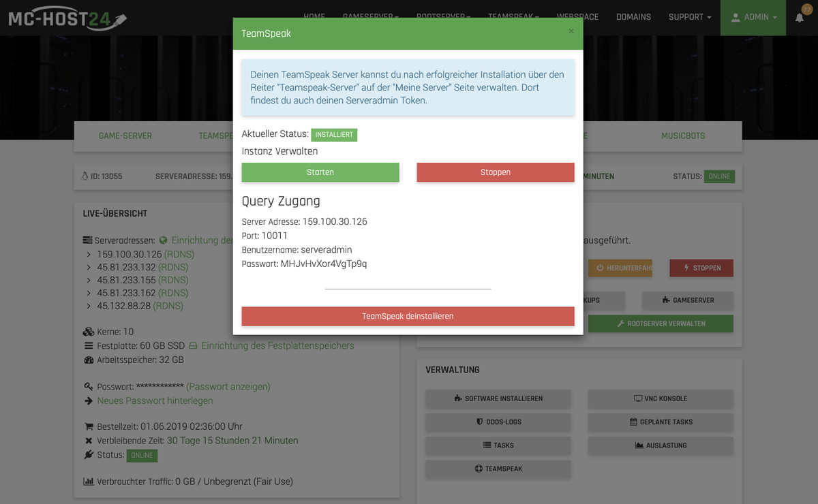Click the notifications bell icon
Viewport: 818px width, 504px height.
click(800, 18)
